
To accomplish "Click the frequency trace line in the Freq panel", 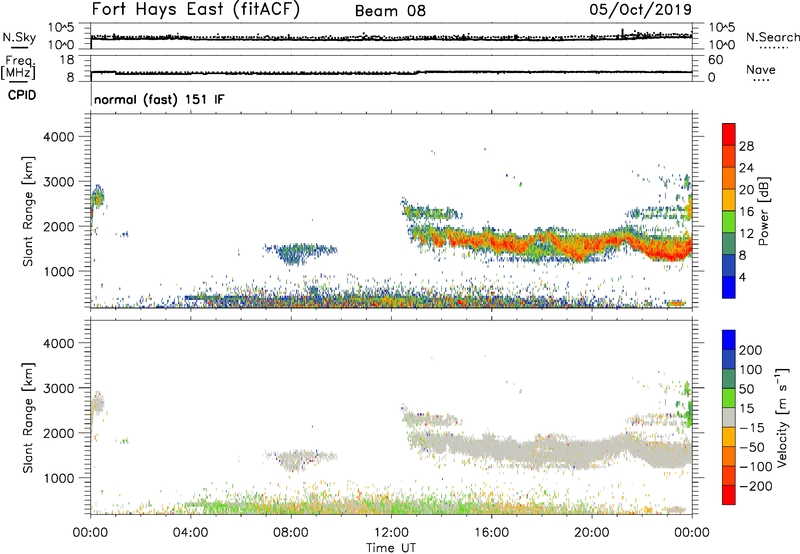I will pyautogui.click(x=391, y=73).
